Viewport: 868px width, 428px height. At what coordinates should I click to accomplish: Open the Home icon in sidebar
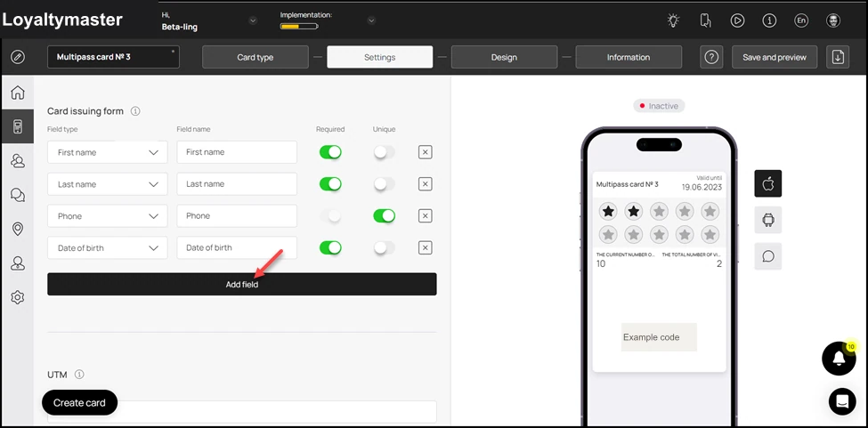point(18,93)
